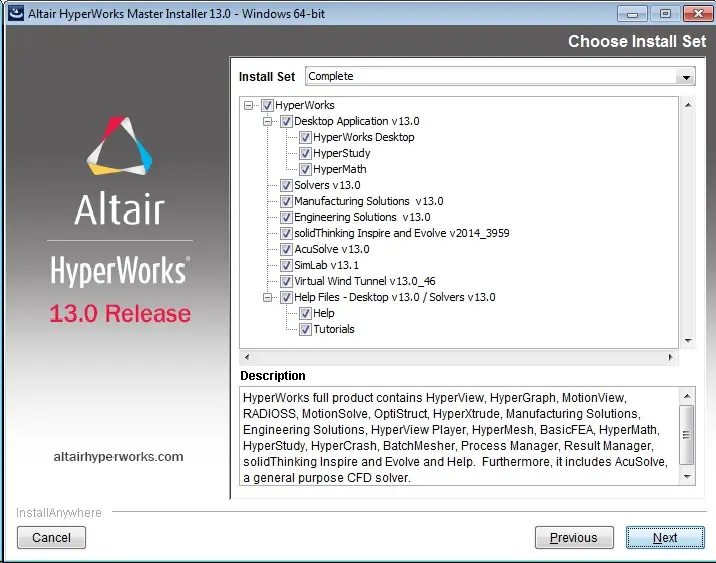Toggle the Solvers v13.0 checkbox

[286, 185]
